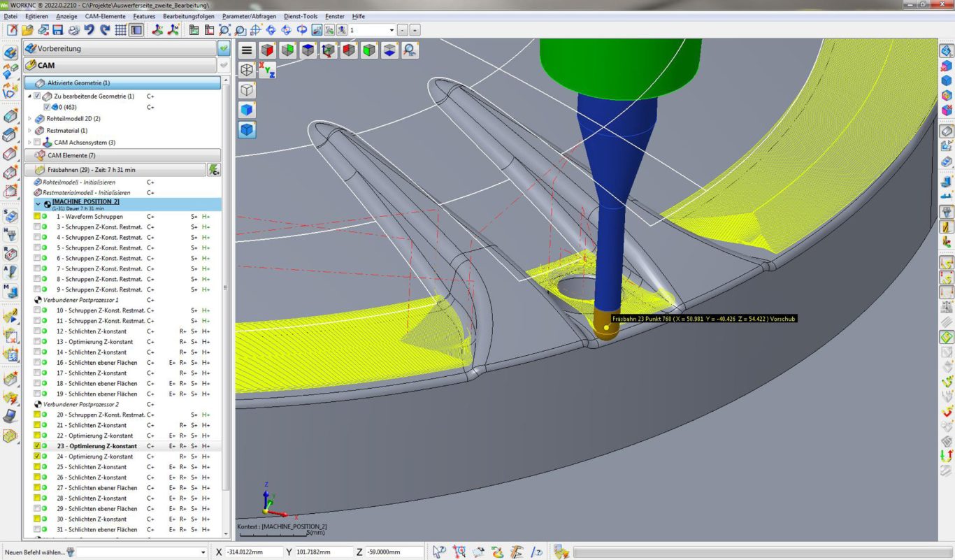Open the CAM-Elemente menu
Viewport: 955px width, 560px height.
pyautogui.click(x=105, y=16)
